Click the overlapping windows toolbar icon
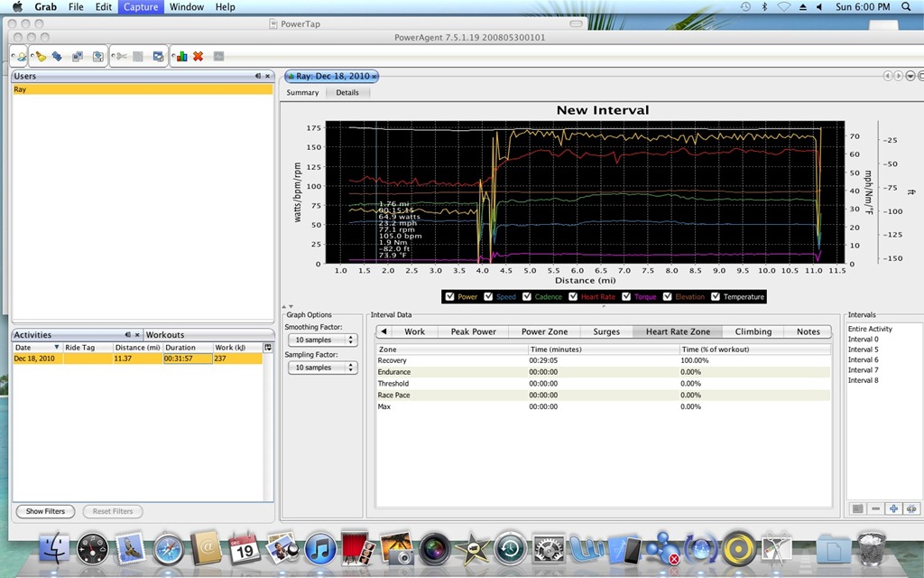Screen dimensions: 924x578 [78, 57]
